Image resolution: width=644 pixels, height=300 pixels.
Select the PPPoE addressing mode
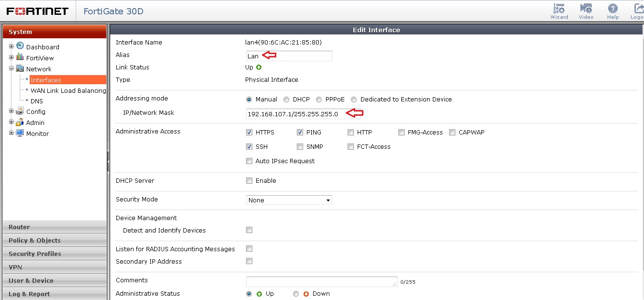click(319, 99)
